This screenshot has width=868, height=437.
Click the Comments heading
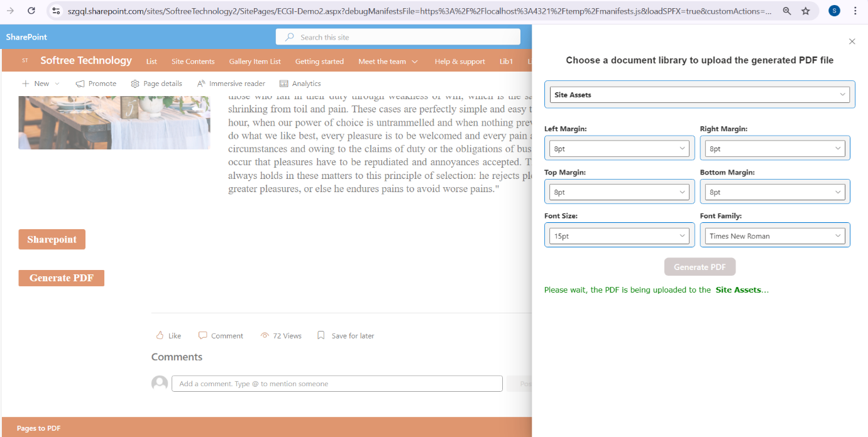177,357
